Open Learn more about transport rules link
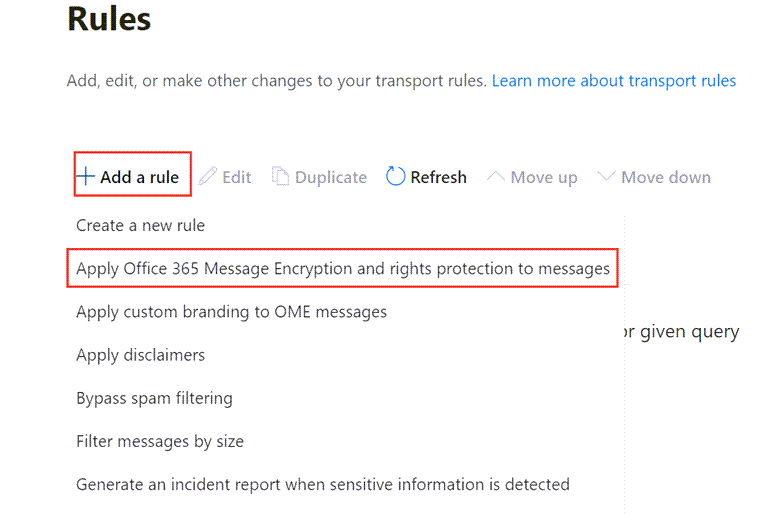The image size is (762, 515). click(x=614, y=80)
